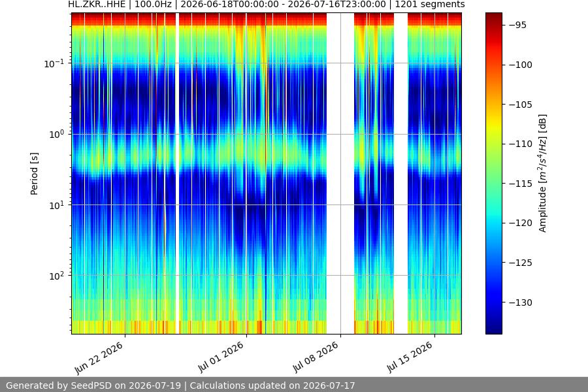Click the −120 colorbar tick label
The width and height of the screenshot is (588, 392).
[x=520, y=223]
